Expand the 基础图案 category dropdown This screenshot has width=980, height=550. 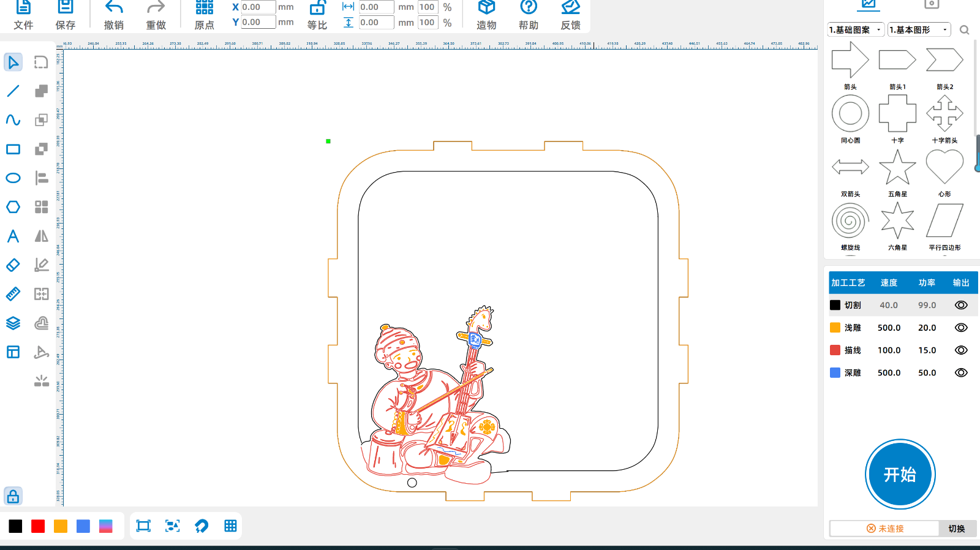point(856,29)
